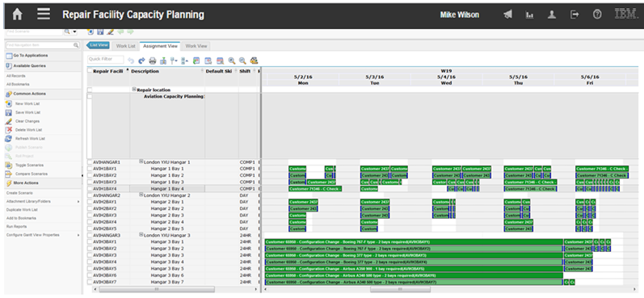Select the Assignment View tab
This screenshot has height=298, width=644.
160,46
